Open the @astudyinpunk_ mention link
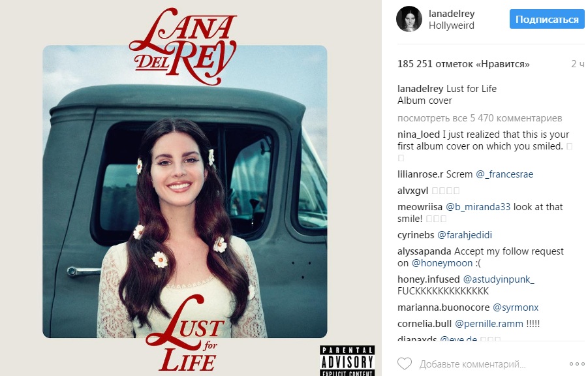Image resolution: width=588 pixels, height=376 pixels. (x=499, y=279)
